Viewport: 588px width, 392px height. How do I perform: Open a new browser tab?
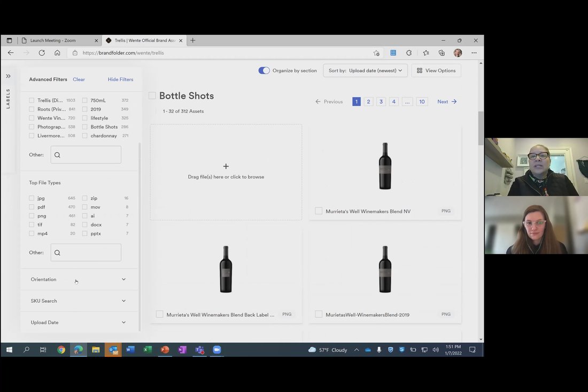tap(193, 40)
